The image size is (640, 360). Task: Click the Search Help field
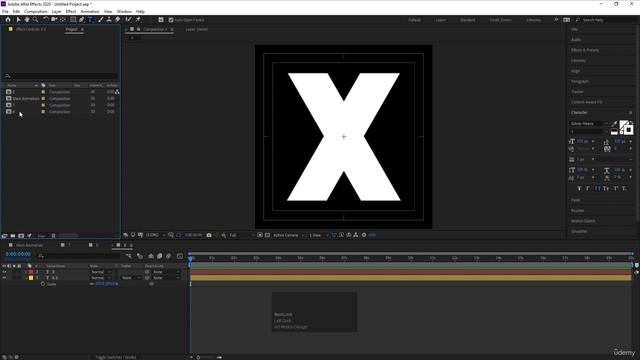tap(605, 20)
